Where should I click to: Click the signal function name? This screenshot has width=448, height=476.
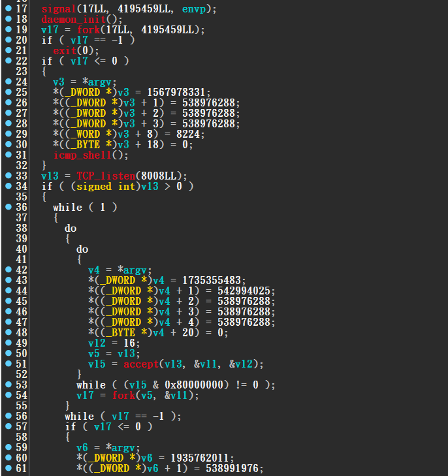click(59, 8)
